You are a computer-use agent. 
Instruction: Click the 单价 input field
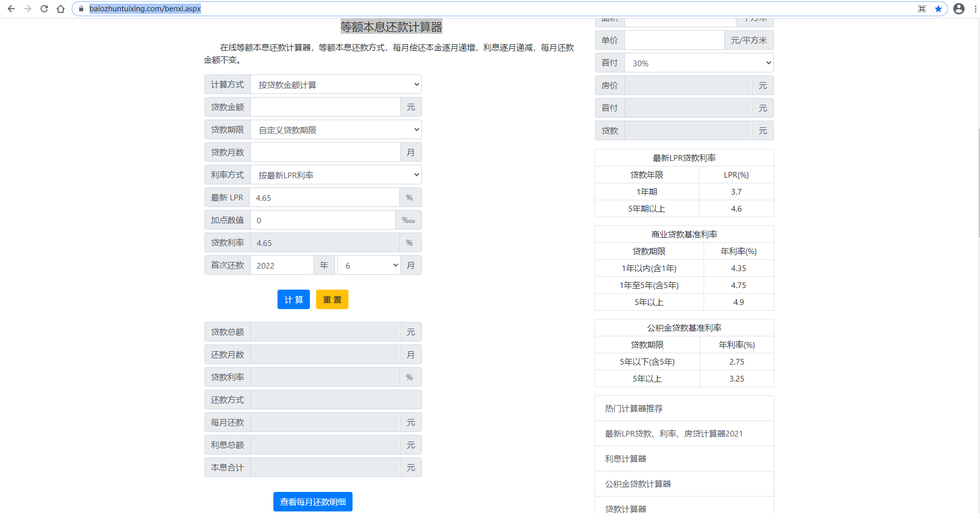coord(674,41)
